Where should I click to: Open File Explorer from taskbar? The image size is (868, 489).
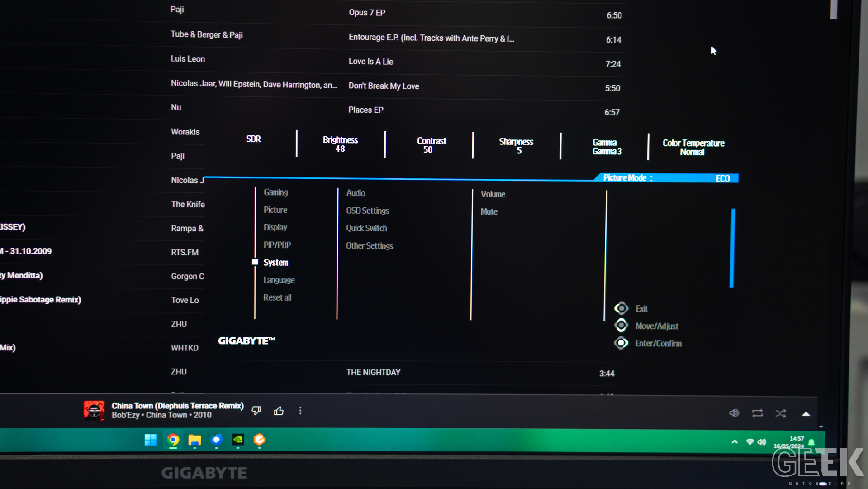194,440
